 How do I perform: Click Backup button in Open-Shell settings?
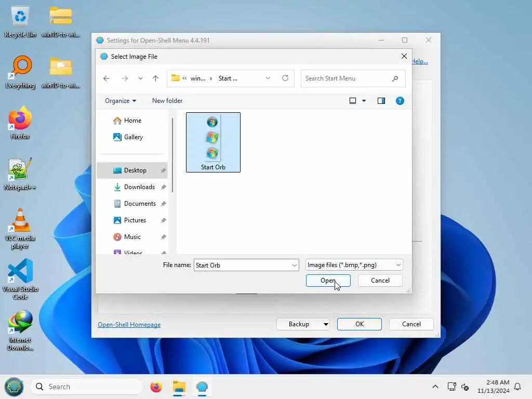299,324
